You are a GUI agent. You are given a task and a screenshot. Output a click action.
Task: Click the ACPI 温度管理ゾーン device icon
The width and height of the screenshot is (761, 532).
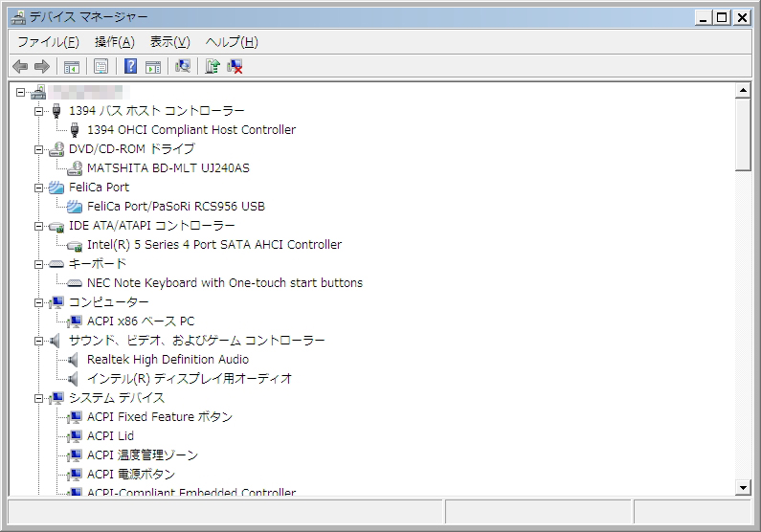pos(75,455)
